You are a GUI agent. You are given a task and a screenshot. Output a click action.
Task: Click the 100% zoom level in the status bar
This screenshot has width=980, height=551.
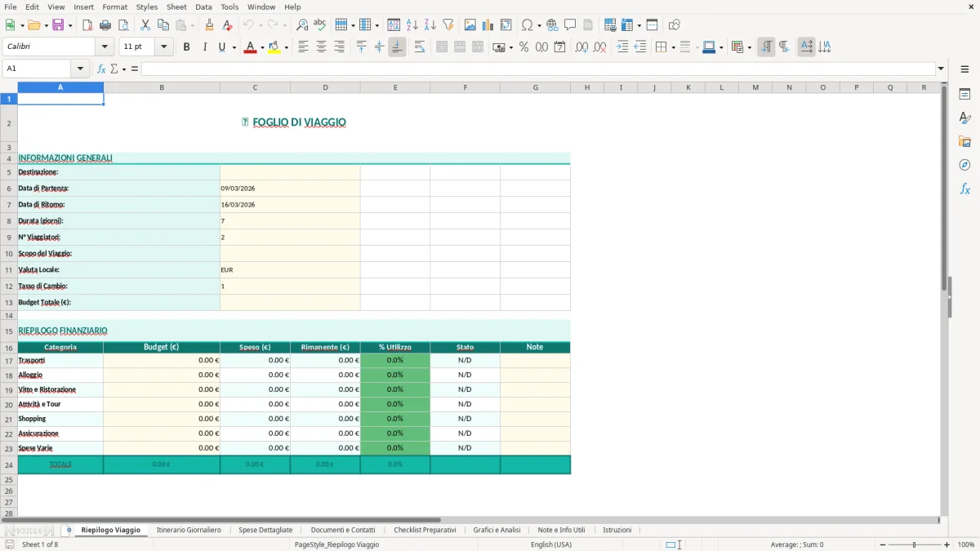(966, 544)
